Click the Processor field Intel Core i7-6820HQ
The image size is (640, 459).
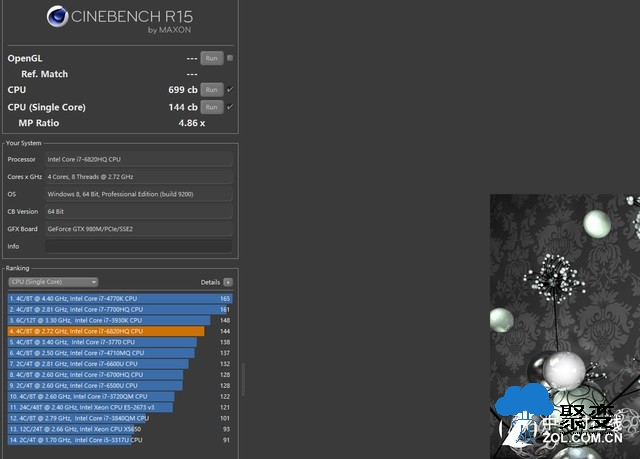tap(139, 160)
